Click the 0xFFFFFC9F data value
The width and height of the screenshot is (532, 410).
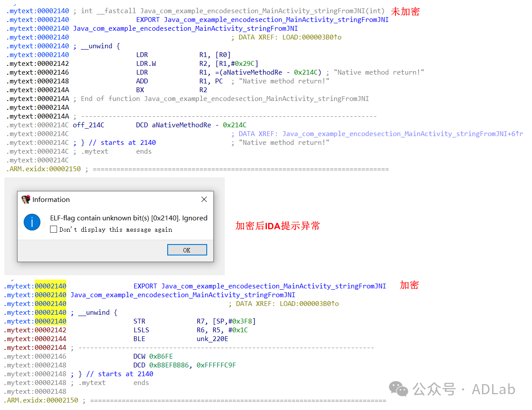click(x=216, y=365)
